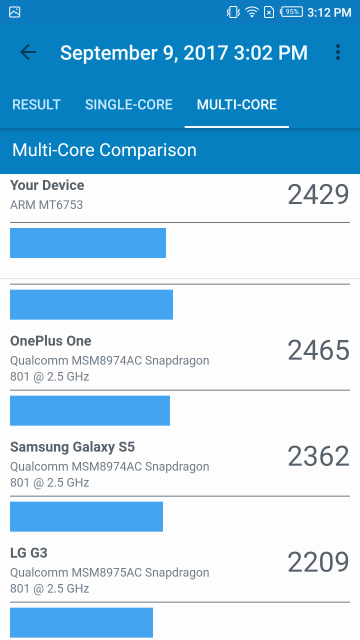Open the OnePlus One comparison entry
Screen dimensions: 360x640
(180, 358)
